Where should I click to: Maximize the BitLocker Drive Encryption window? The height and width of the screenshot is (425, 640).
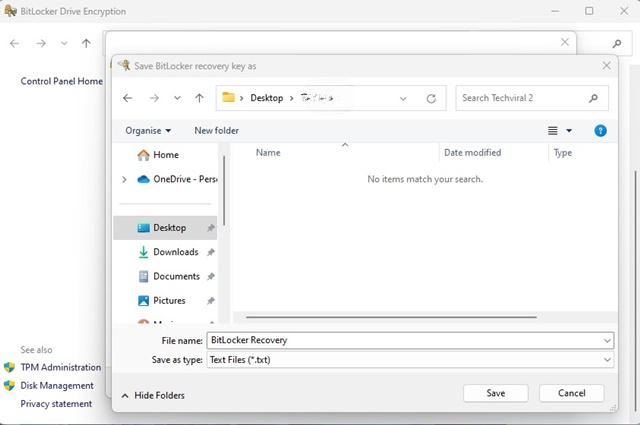coord(589,11)
